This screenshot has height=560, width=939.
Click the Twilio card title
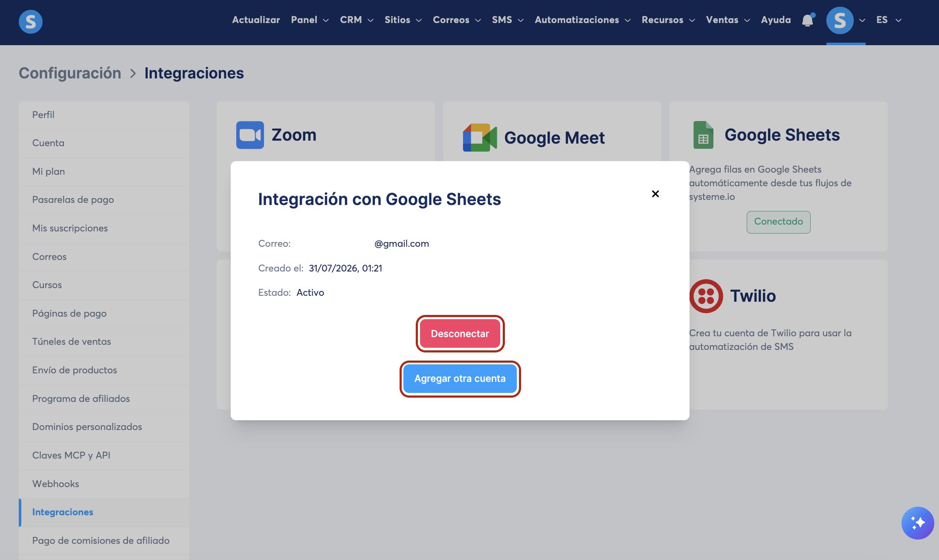click(753, 296)
